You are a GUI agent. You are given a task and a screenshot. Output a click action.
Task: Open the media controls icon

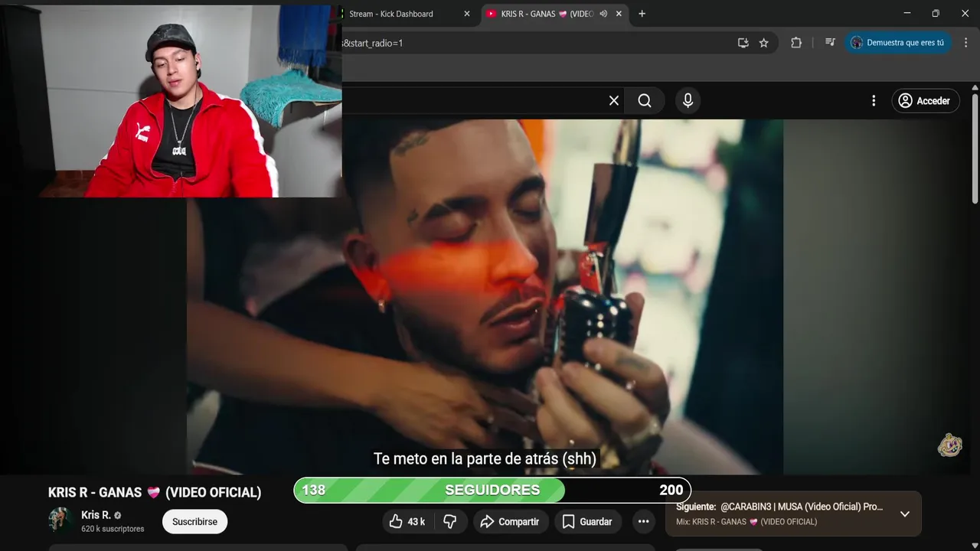tap(830, 43)
